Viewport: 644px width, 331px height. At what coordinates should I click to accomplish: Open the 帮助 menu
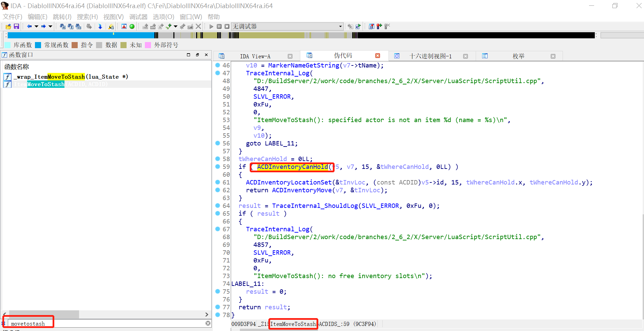(213, 17)
